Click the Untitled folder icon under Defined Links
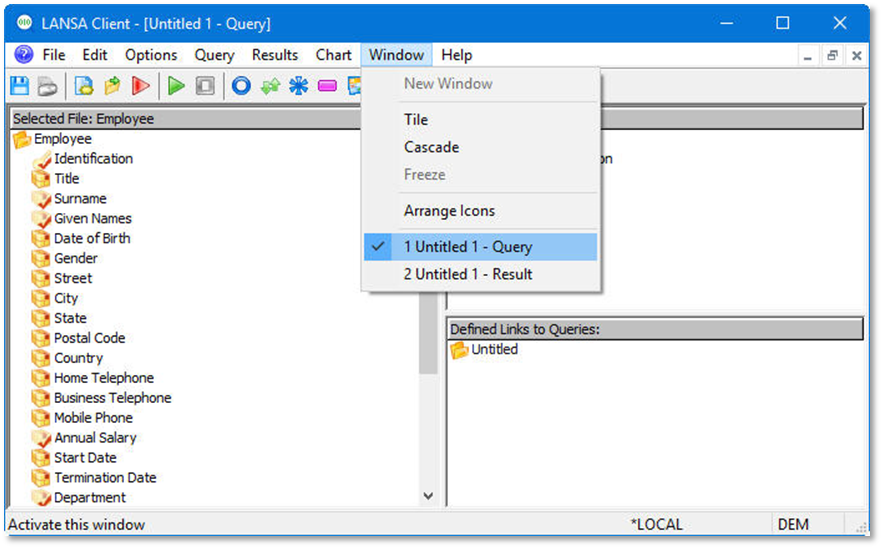Screen dimensions: 882x548 [459, 350]
